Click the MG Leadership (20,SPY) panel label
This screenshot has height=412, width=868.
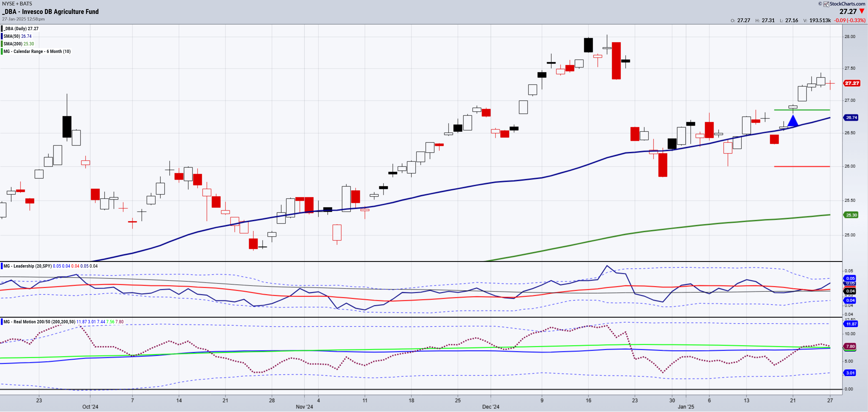tap(27, 266)
